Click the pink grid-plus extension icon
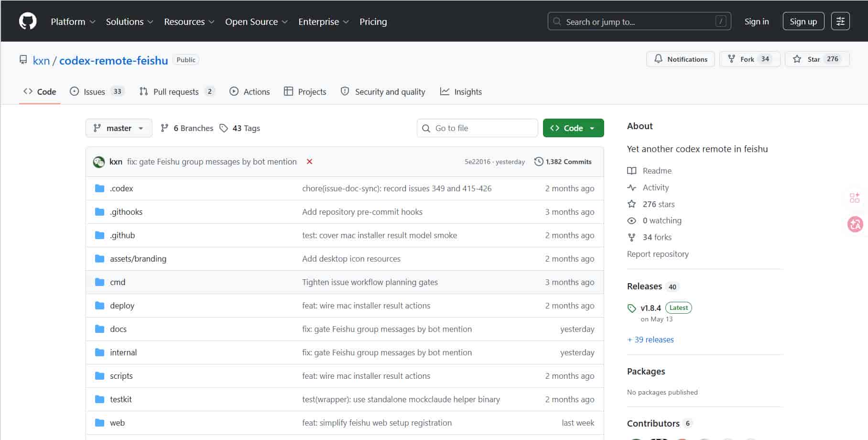 click(855, 198)
